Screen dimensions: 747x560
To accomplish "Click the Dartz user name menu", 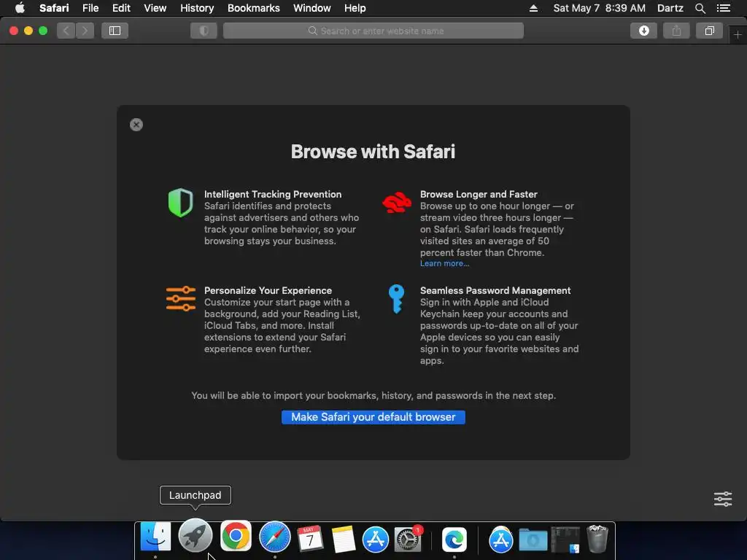I will (670, 8).
